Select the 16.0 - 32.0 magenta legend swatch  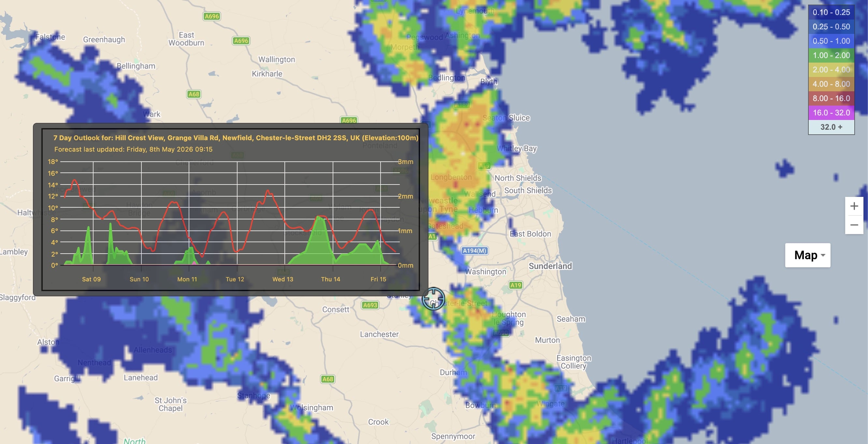click(831, 112)
